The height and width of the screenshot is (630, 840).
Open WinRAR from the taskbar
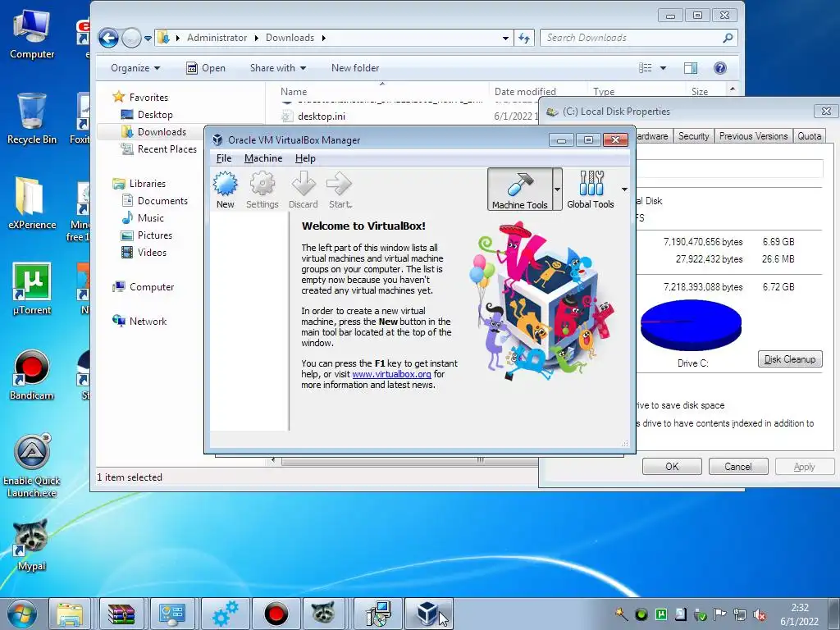pyautogui.click(x=121, y=614)
